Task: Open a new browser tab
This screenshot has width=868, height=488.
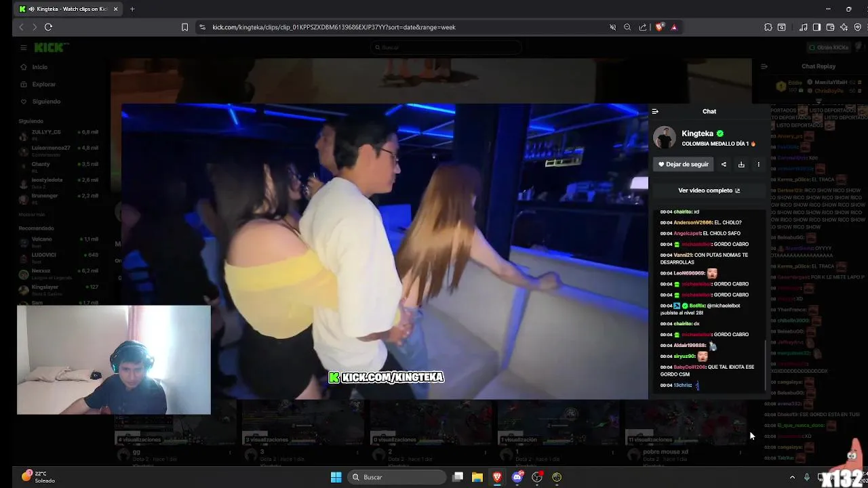Action: click(132, 9)
